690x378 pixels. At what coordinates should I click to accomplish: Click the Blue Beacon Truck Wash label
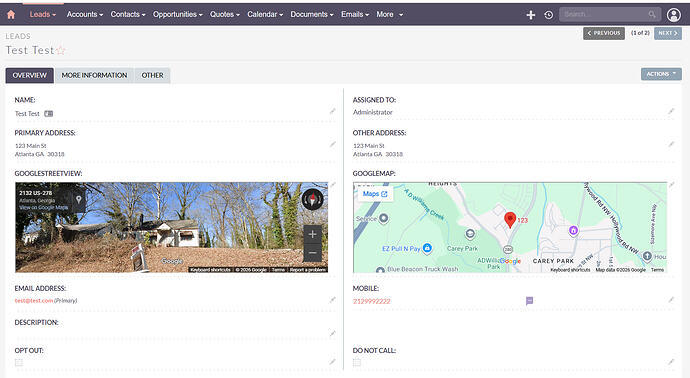pyautogui.click(x=422, y=269)
